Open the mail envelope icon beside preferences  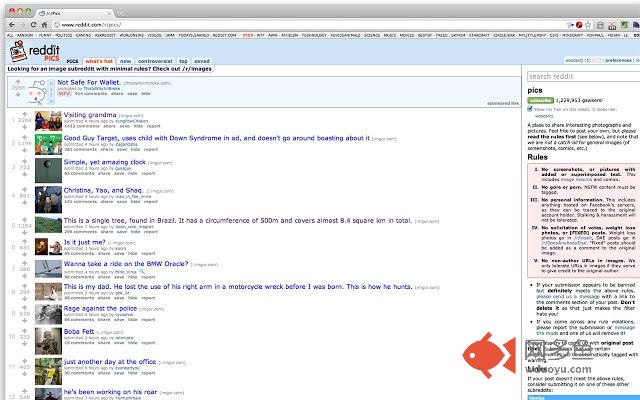pyautogui.click(x=598, y=60)
